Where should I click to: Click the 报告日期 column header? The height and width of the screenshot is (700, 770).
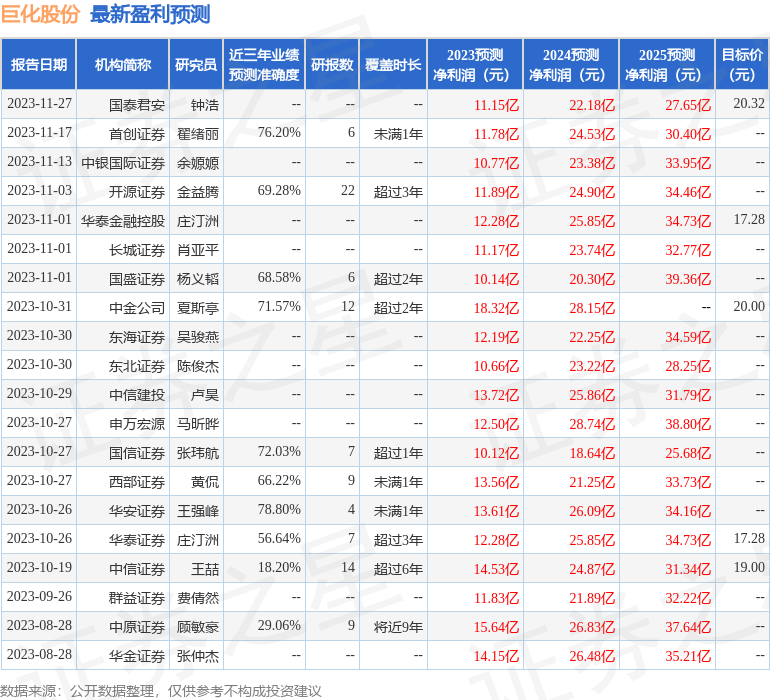click(x=38, y=64)
